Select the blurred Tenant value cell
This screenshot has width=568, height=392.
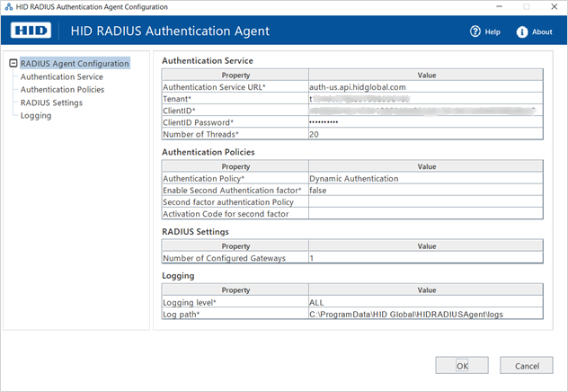click(426, 99)
